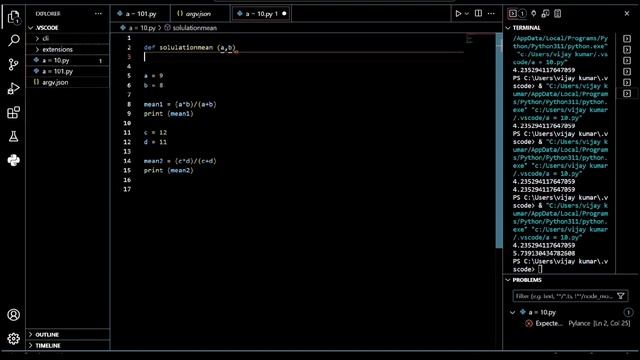Click the filter funnel icon in Problems
This screenshot has width=640, height=360.
(621, 296)
